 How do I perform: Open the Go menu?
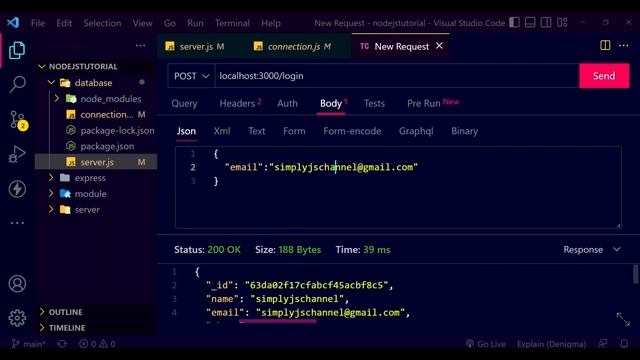(170, 23)
